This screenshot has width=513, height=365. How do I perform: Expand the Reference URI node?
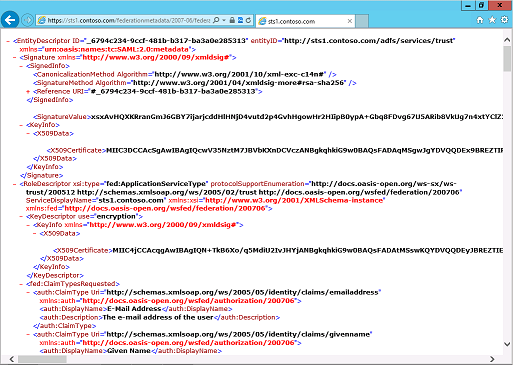click(x=28, y=91)
